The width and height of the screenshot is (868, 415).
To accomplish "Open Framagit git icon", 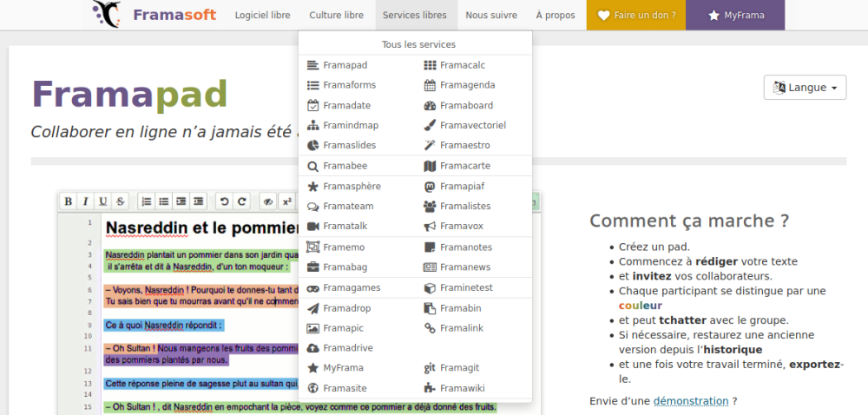I will click(x=431, y=368).
